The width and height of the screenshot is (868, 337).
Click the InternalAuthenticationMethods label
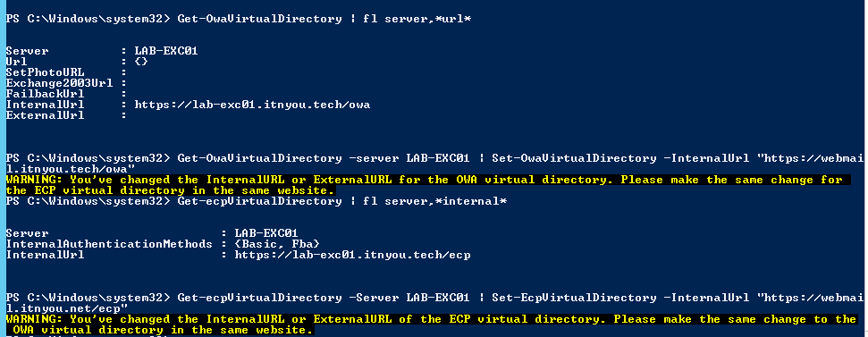click(x=109, y=244)
